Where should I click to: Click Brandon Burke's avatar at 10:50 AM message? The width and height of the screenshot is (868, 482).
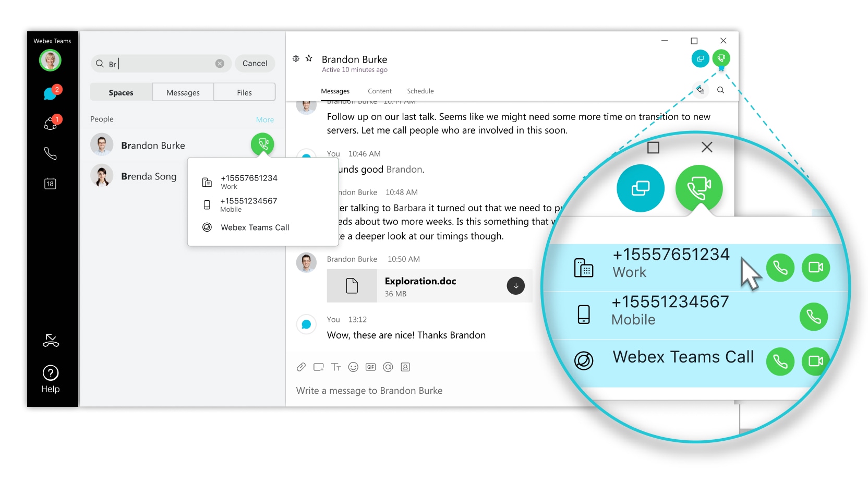pos(306,263)
